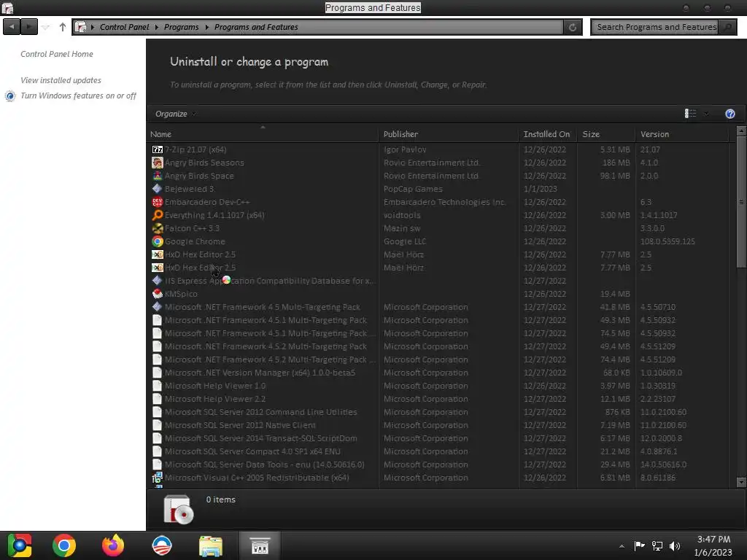Go forward with the Forward arrow

click(x=28, y=27)
